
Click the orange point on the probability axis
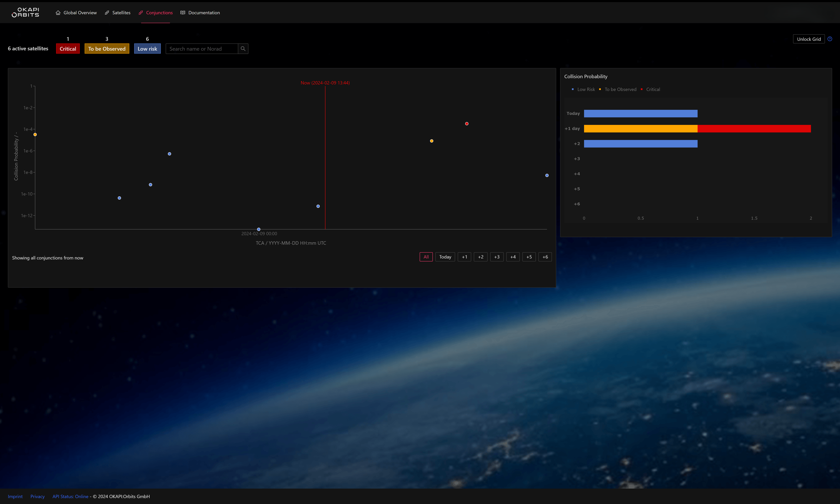pyautogui.click(x=35, y=135)
